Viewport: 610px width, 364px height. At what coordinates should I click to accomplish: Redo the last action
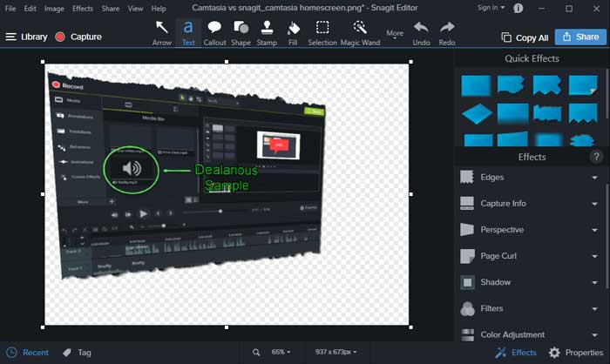tap(447, 33)
